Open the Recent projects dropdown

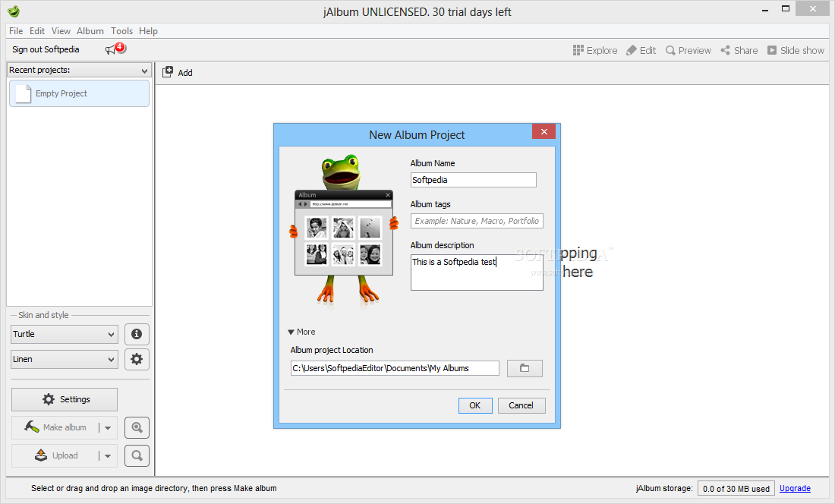coord(79,71)
